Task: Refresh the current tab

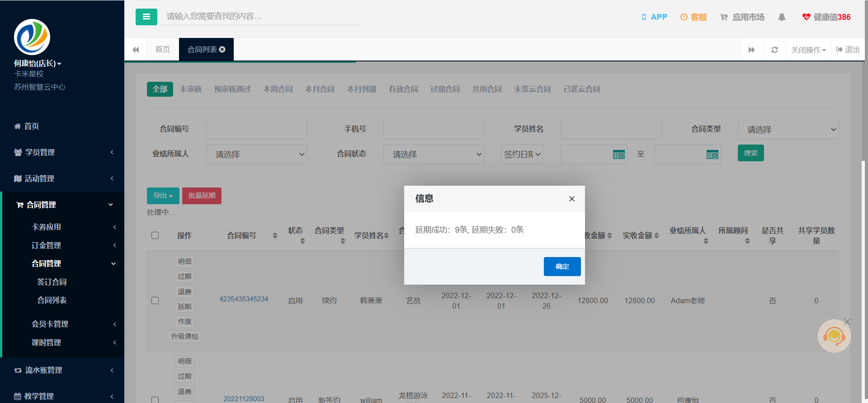Action: click(774, 50)
